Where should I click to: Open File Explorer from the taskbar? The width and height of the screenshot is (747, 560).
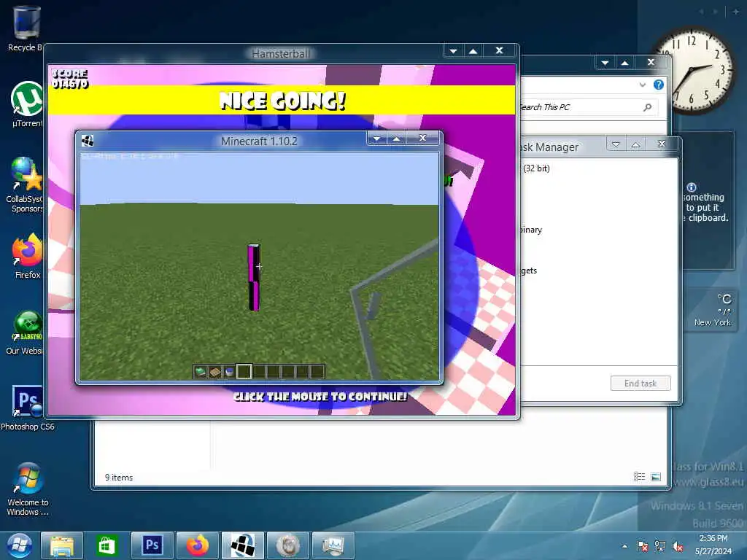coord(62,545)
